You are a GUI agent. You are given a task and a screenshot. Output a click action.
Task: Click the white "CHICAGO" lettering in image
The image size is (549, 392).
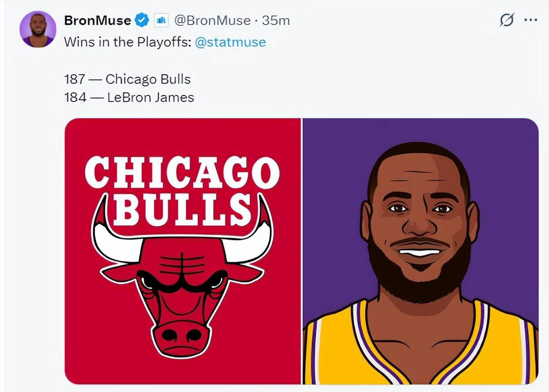(182, 172)
